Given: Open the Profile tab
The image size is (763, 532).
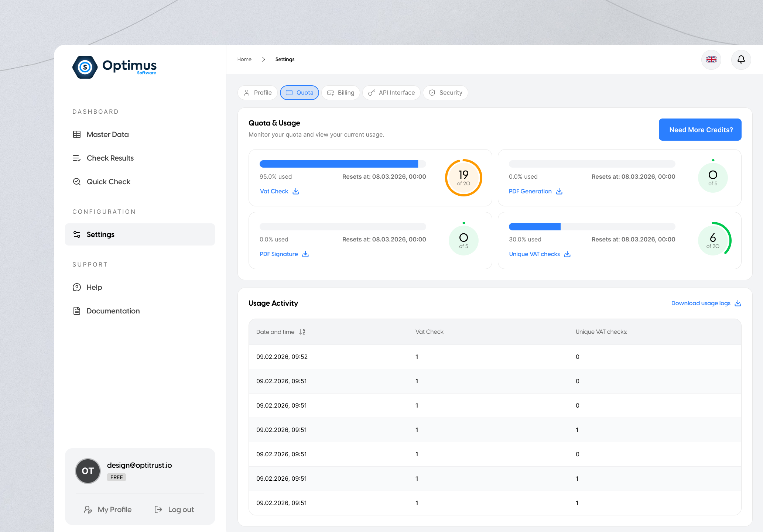Looking at the screenshot, I should pos(257,93).
